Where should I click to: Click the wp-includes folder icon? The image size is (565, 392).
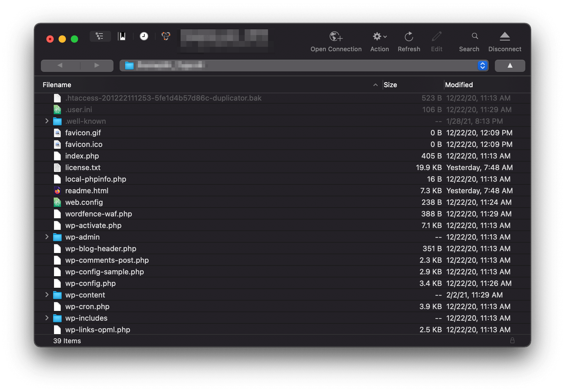57,318
